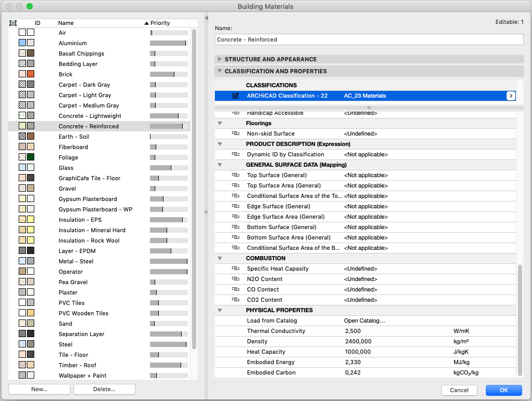Sort the list by the Priority column
532x401 pixels.
[x=160, y=23]
